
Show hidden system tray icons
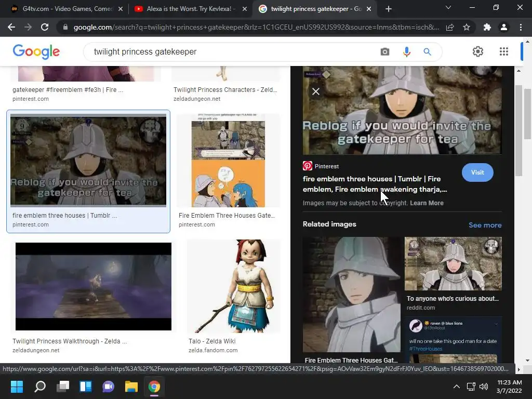click(457, 387)
